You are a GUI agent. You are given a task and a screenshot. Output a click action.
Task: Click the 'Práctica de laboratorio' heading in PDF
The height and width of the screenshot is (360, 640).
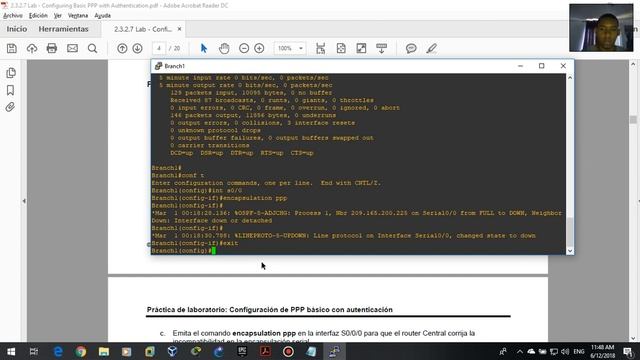pos(269,310)
